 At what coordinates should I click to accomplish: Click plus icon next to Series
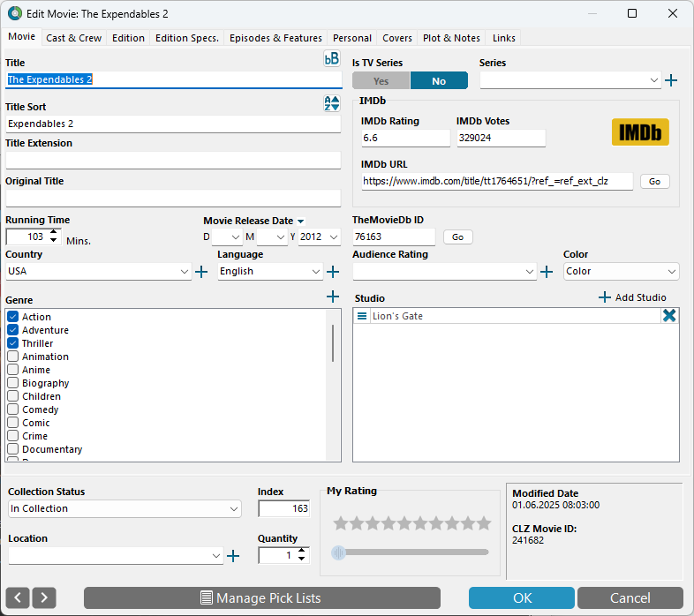pos(671,80)
